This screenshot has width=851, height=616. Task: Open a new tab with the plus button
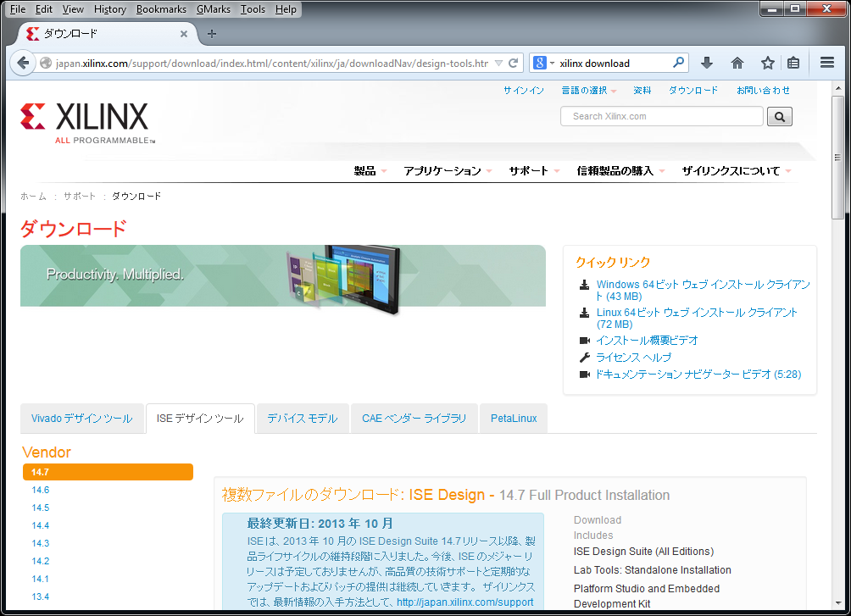[212, 34]
